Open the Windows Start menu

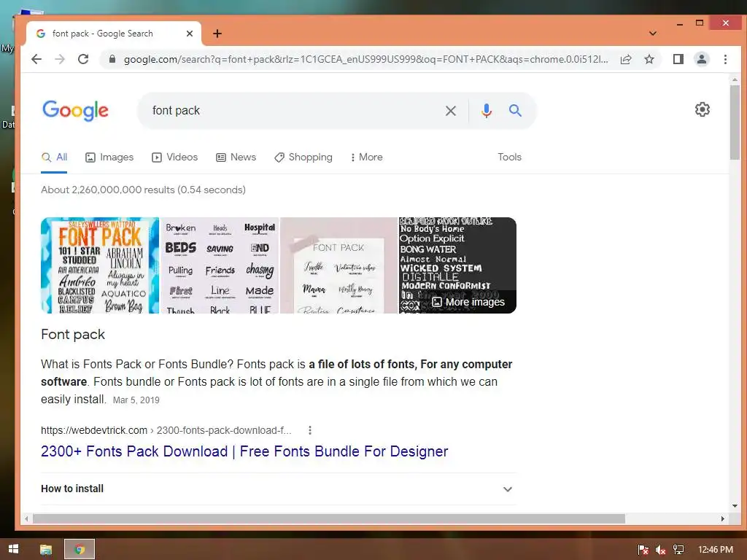point(13,549)
